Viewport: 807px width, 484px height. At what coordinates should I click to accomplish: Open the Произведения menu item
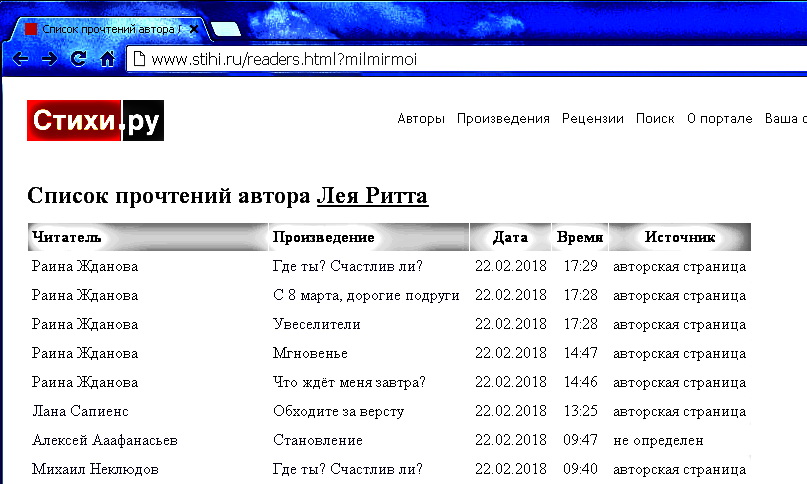(x=503, y=118)
